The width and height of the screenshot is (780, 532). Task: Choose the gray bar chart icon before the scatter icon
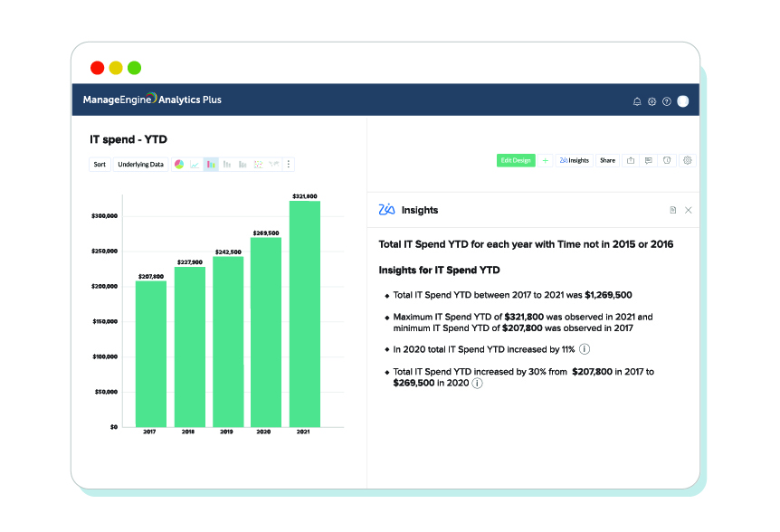coord(243,164)
